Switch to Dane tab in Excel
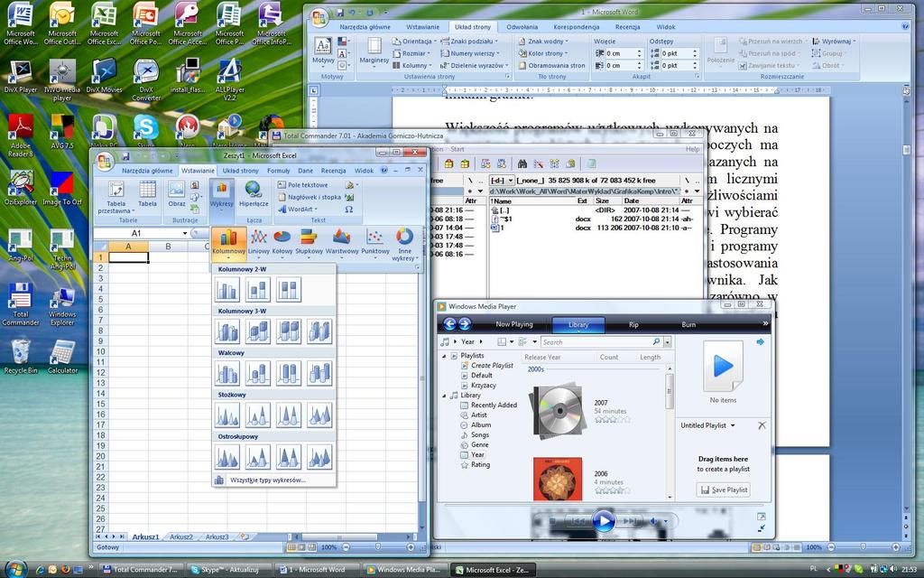The height and width of the screenshot is (578, 924). coord(305,171)
